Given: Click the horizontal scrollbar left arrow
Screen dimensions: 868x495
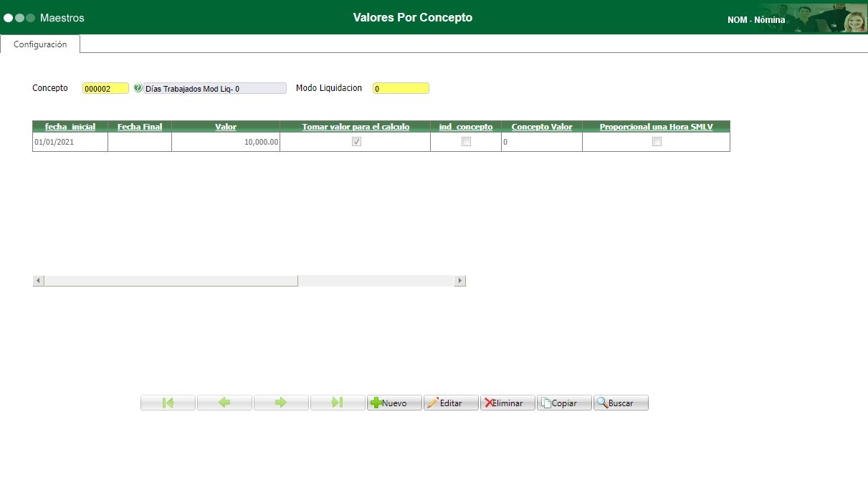Looking at the screenshot, I should [x=39, y=281].
